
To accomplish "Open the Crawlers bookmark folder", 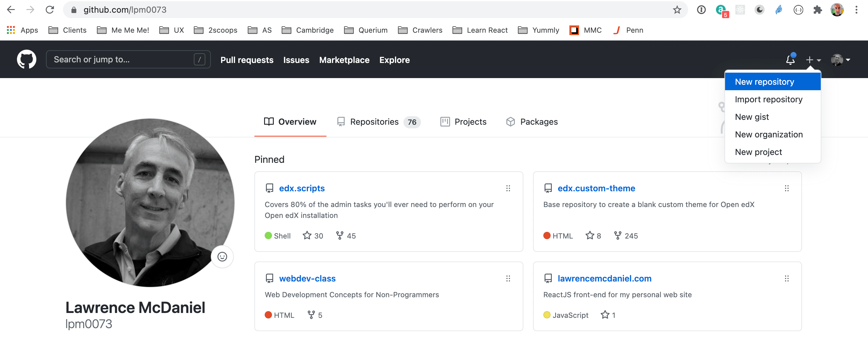I will coord(420,30).
